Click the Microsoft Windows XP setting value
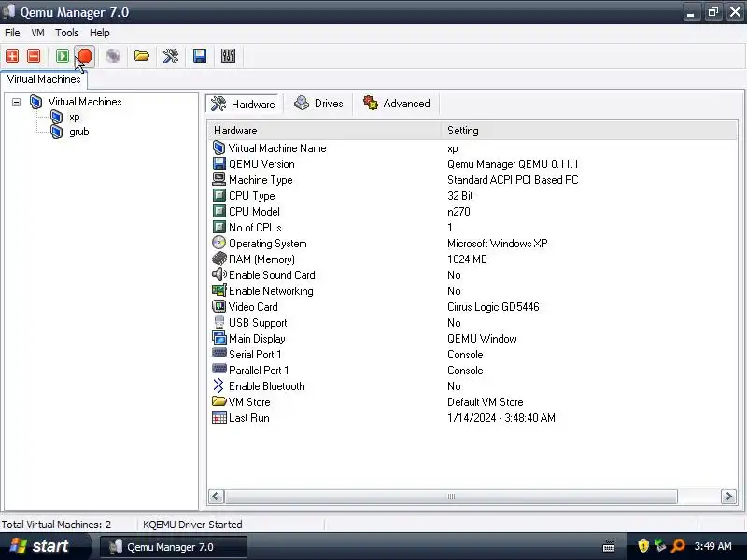The width and height of the screenshot is (747, 560). coord(497,244)
